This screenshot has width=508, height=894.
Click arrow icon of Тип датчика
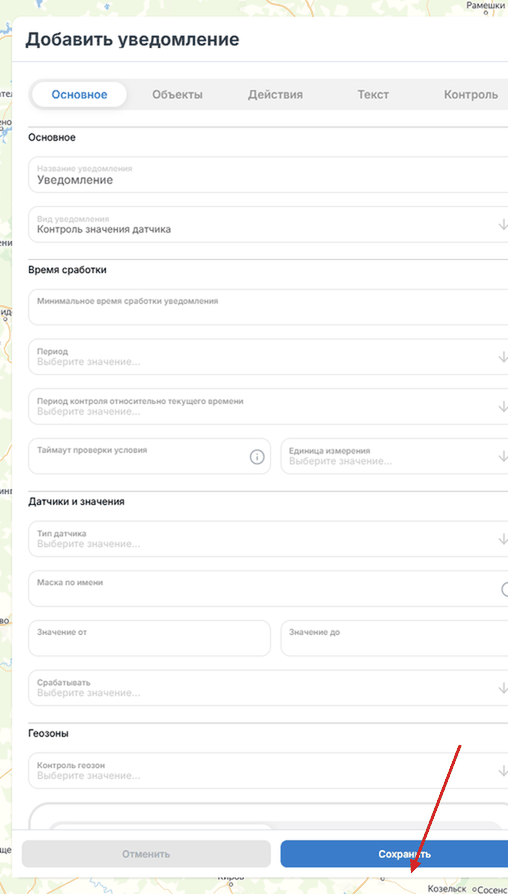(502, 539)
